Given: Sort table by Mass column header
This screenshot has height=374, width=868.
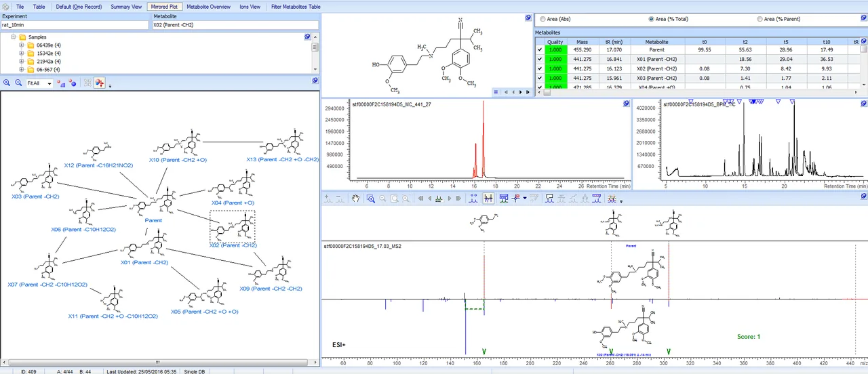Looking at the screenshot, I should (582, 42).
